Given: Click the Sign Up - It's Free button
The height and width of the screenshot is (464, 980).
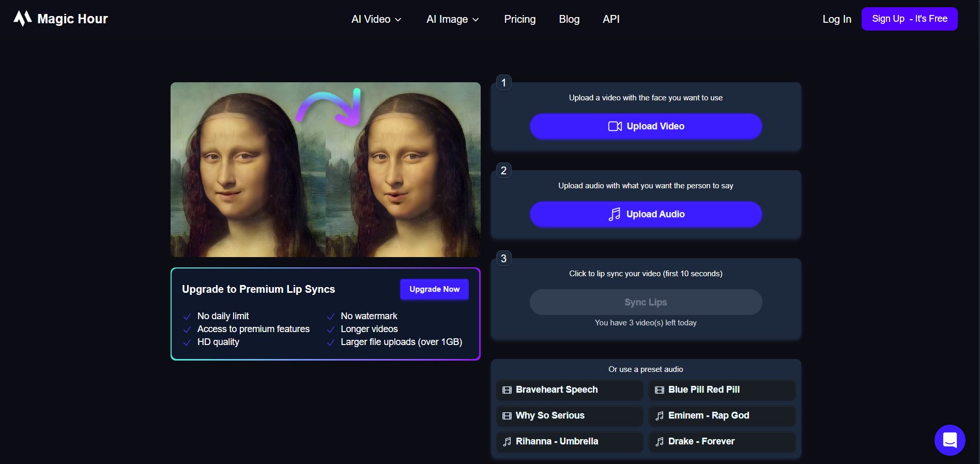Looking at the screenshot, I should coord(909,19).
